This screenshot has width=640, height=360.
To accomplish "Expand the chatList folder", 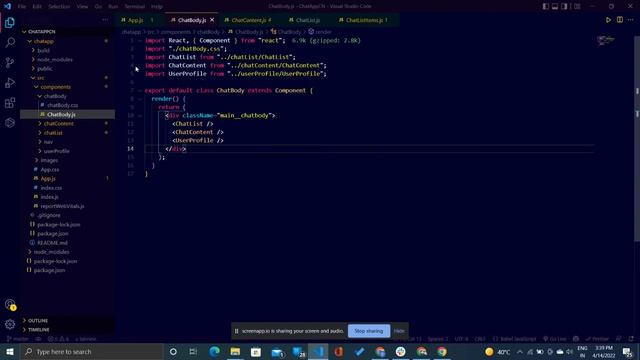I will pyautogui.click(x=53, y=133).
